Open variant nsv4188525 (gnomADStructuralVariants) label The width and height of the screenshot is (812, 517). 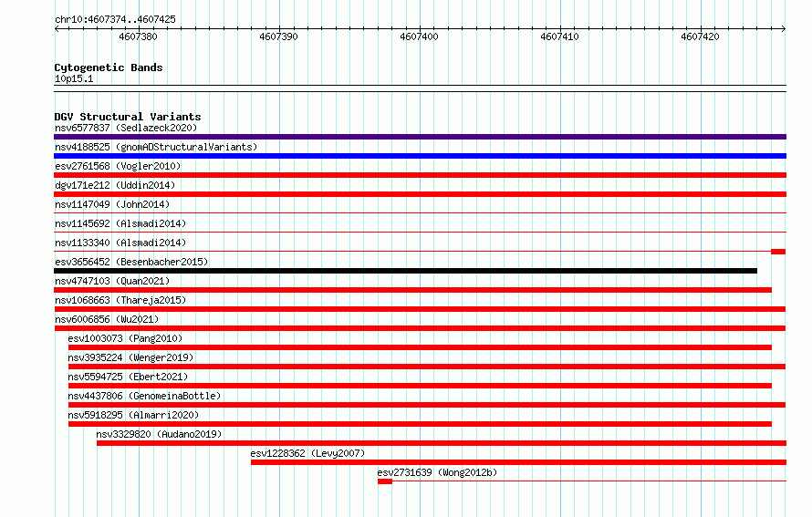(156, 147)
